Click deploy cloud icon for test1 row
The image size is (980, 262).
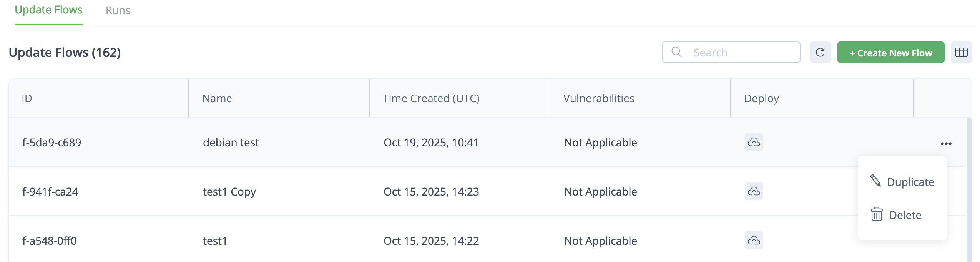754,240
